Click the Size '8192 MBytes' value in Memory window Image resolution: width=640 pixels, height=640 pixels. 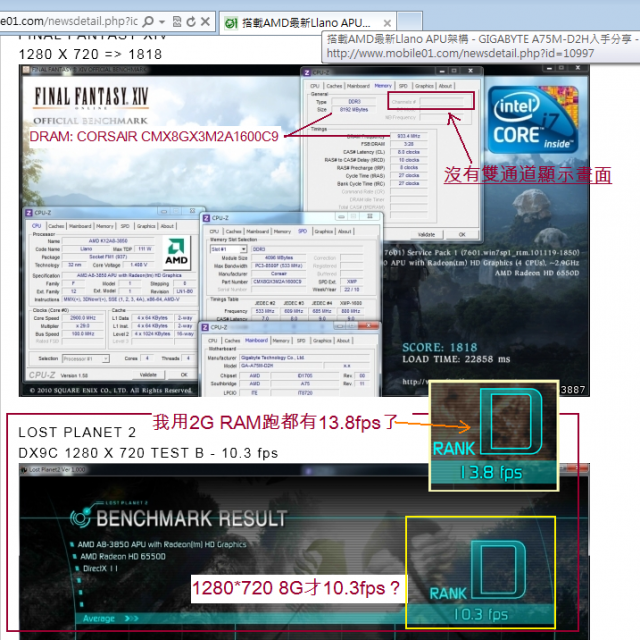tap(354, 109)
